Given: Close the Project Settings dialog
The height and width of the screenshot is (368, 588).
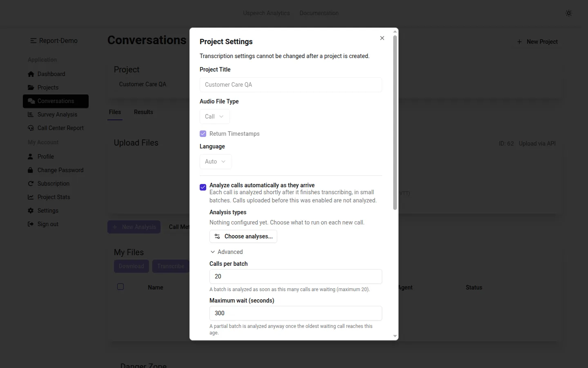Looking at the screenshot, I should [382, 38].
